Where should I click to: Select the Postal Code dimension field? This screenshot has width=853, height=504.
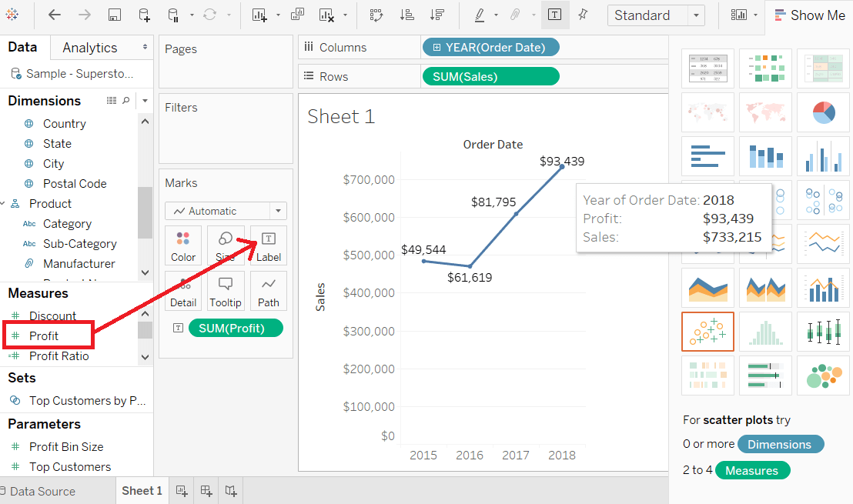click(75, 184)
